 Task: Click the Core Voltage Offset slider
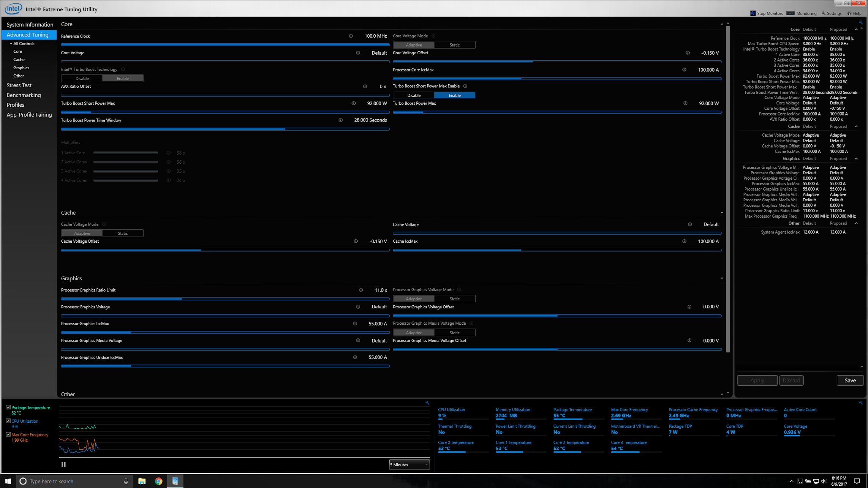557,62
